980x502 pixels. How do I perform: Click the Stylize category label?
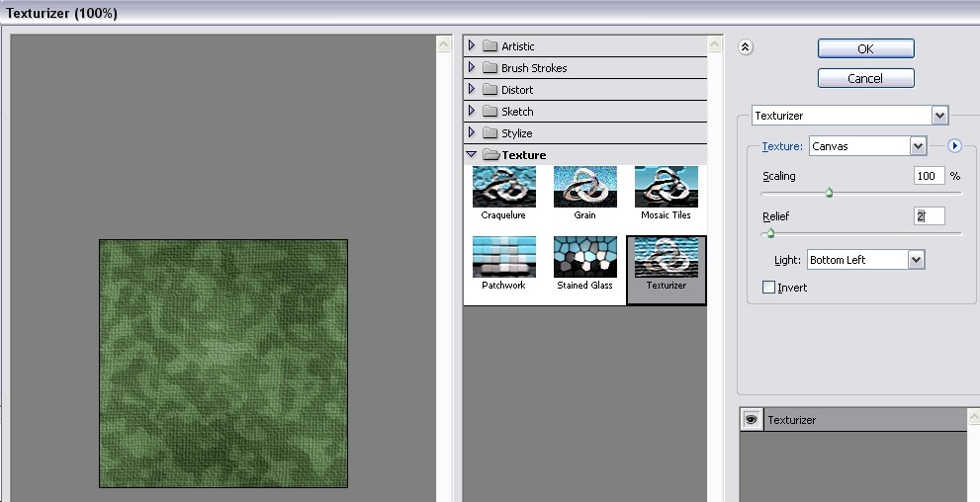[516, 133]
